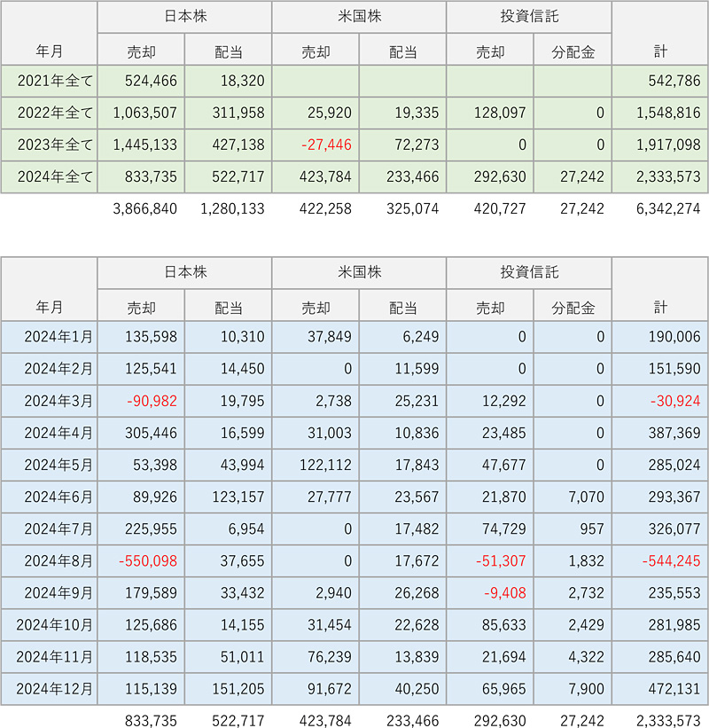709x728 pixels.
Task: Click the 2024年10月 row label
Action: 54,625
